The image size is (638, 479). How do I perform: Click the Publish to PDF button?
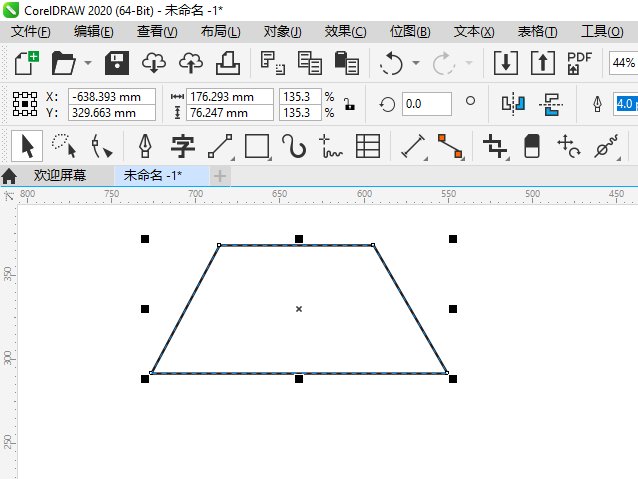pyautogui.click(x=579, y=63)
